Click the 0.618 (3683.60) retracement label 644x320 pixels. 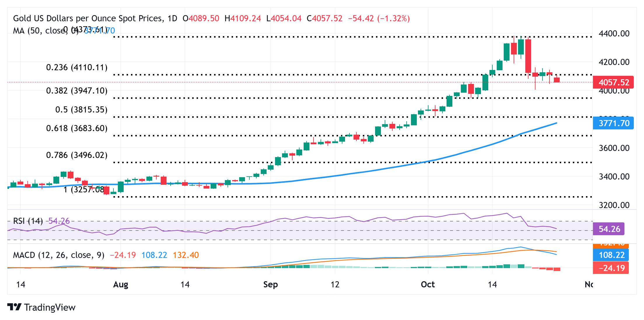[77, 128]
